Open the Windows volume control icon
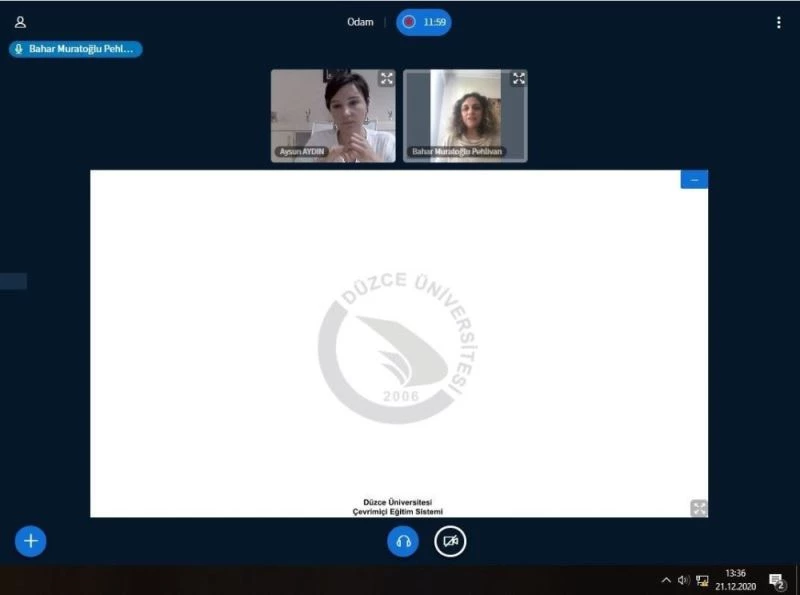The image size is (800, 595). (683, 580)
